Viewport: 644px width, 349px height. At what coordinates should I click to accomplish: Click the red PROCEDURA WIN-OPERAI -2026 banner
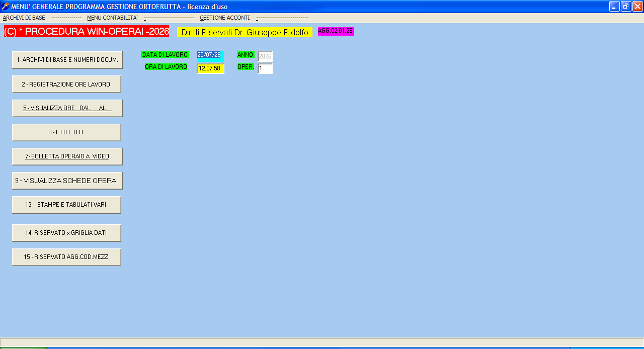(x=87, y=31)
